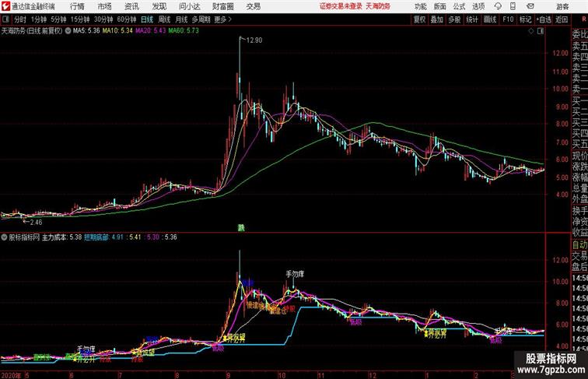Open the 行情 menu
Screen dimensions: 588x379
(x=77, y=6)
